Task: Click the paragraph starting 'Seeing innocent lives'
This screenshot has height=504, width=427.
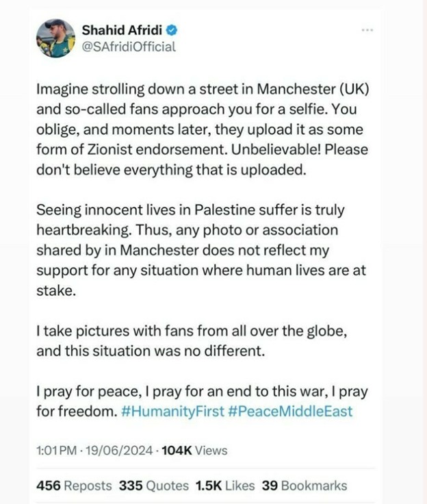Action: 201,250
